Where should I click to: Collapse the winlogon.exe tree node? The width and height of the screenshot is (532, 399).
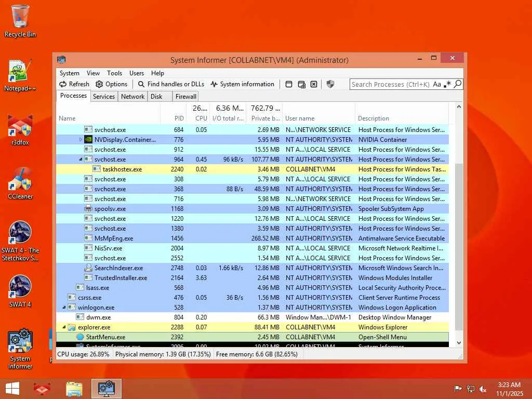(x=64, y=308)
